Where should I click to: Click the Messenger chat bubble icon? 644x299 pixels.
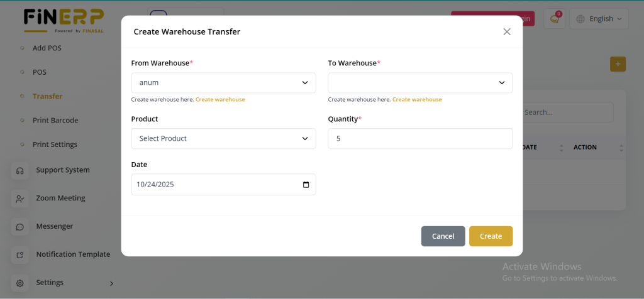point(20,226)
